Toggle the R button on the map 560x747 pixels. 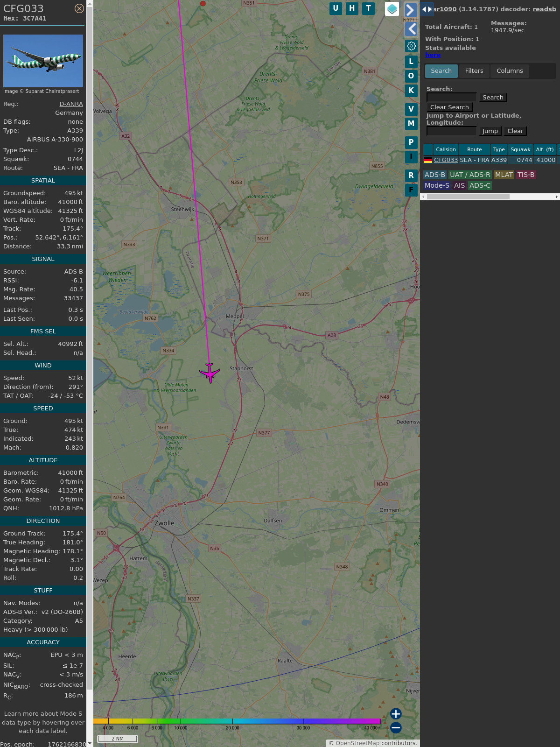[411, 176]
